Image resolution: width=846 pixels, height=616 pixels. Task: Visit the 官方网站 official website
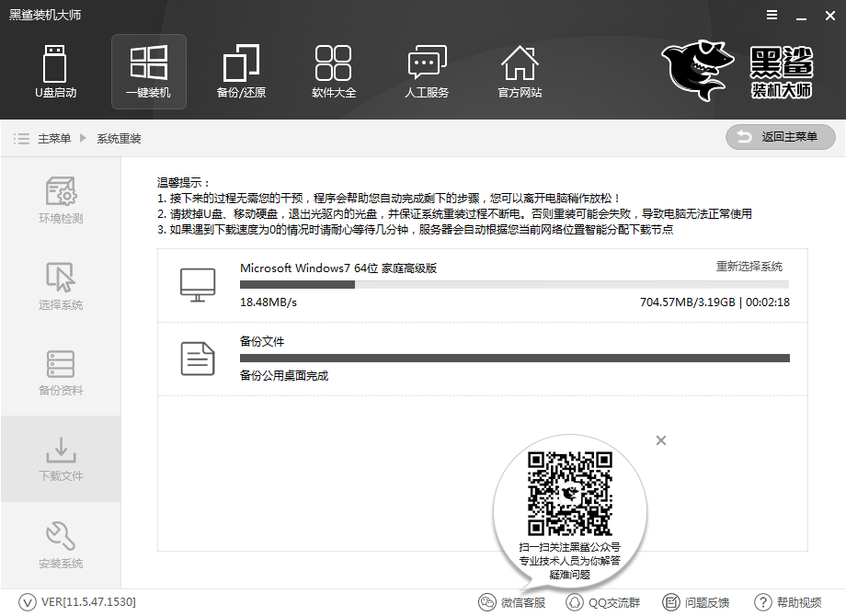pos(520,72)
